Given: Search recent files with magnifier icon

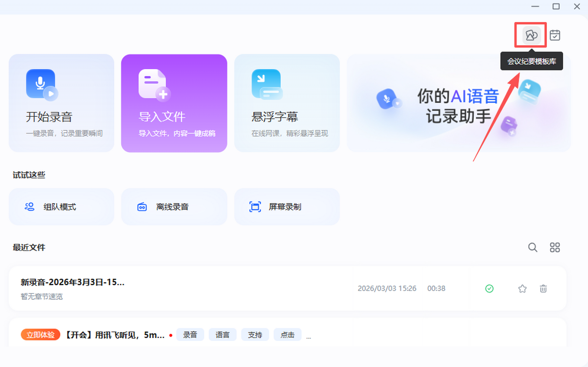Looking at the screenshot, I should [x=533, y=247].
